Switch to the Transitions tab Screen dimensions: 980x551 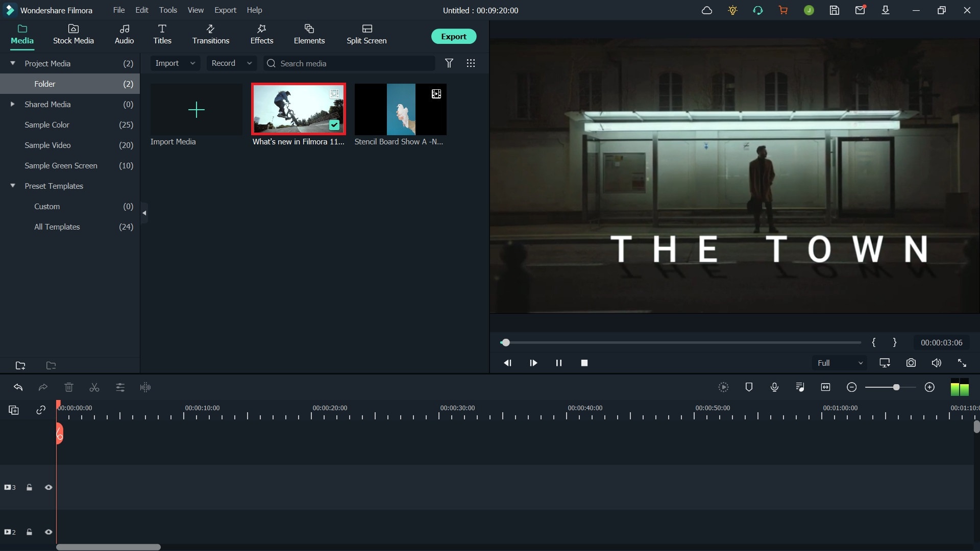pyautogui.click(x=211, y=34)
